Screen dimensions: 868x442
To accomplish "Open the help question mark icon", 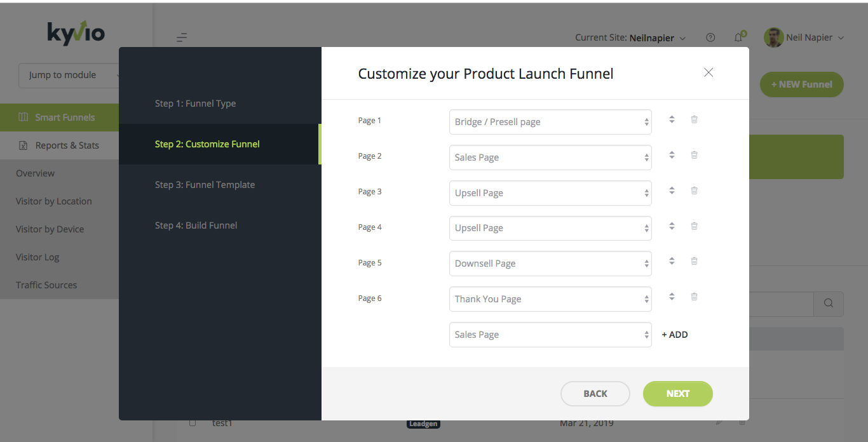I will coord(710,37).
